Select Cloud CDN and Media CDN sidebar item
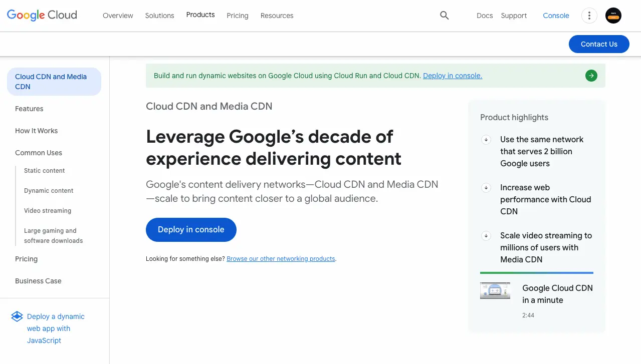The image size is (641, 364). [54, 82]
